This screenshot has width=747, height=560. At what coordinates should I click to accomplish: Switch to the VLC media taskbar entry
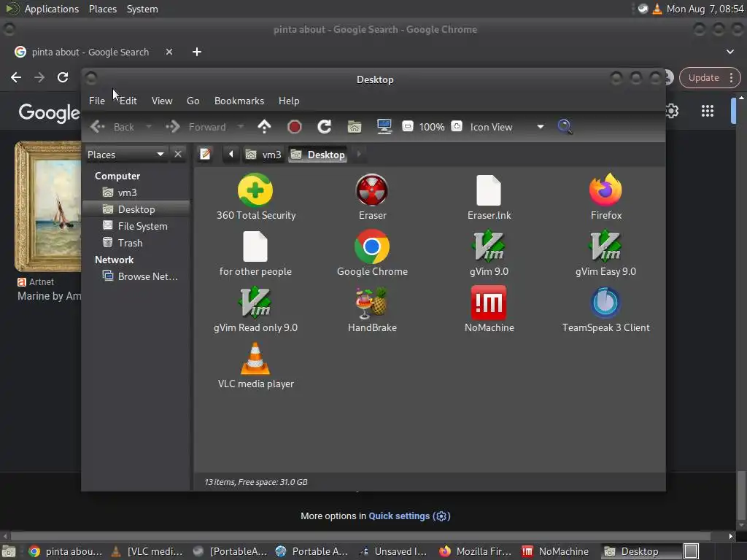tap(147, 551)
